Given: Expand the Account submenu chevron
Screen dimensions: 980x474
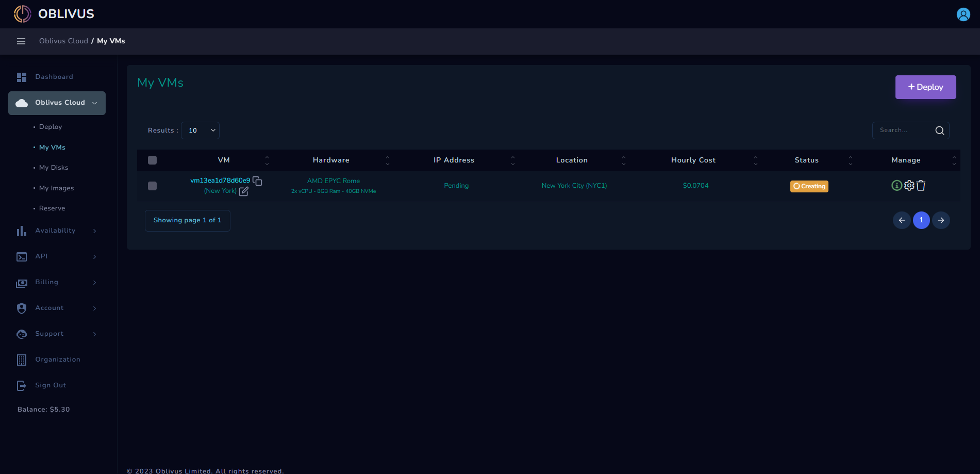Looking at the screenshot, I should (x=94, y=308).
